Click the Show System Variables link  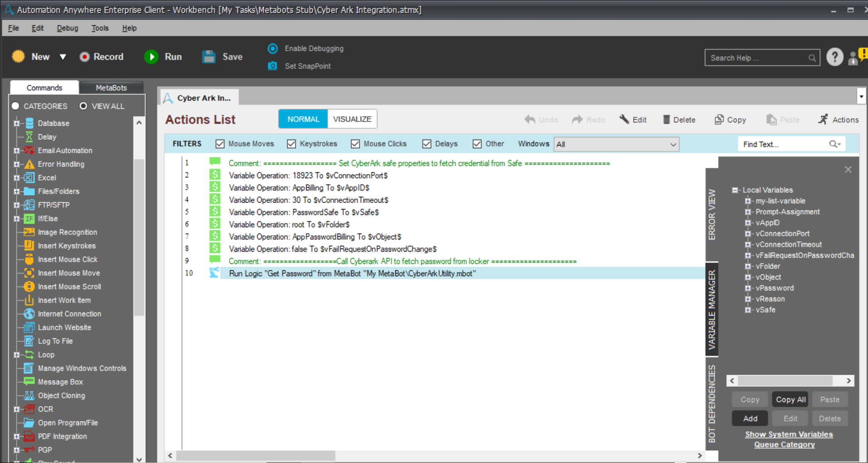click(789, 434)
